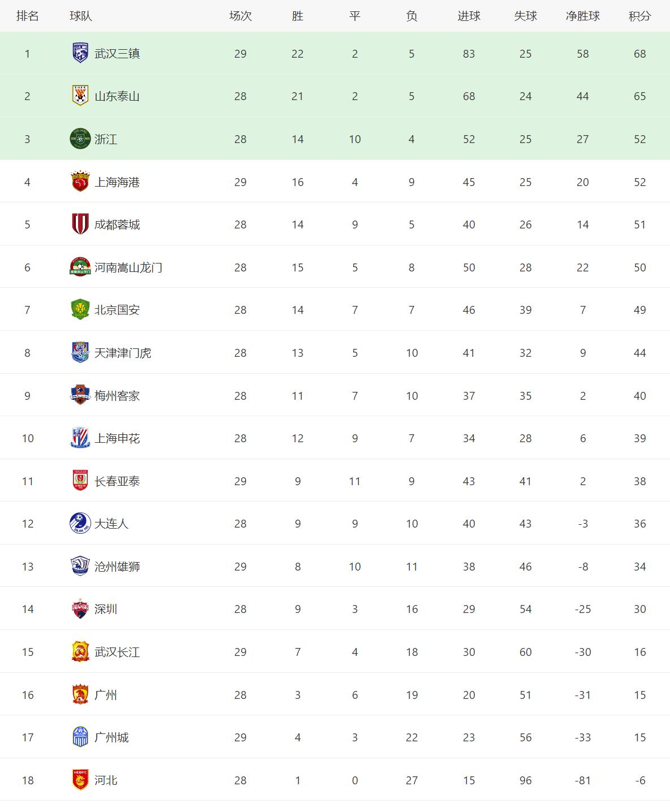670x812 pixels.
Task: Click the Shanghai Shenhua (上海申花) blue badge
Action: coord(80,438)
